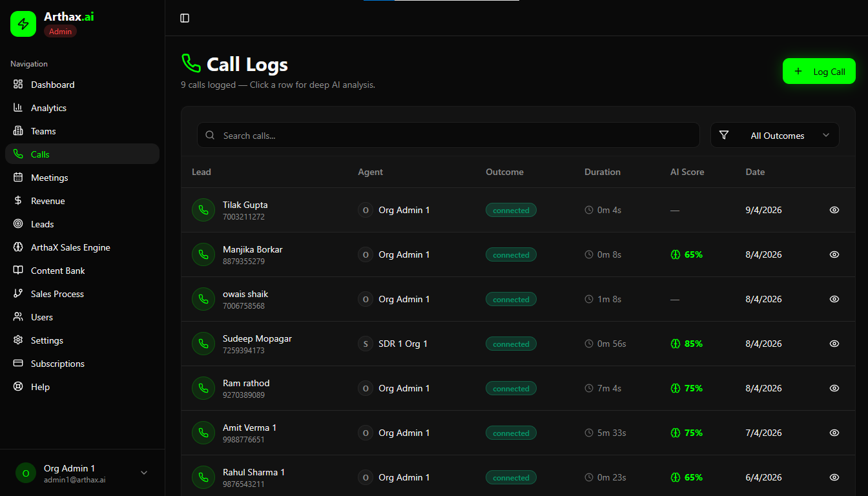Screen dimensions: 868x496
Task: Click the AI Score column header
Action: [687, 172]
